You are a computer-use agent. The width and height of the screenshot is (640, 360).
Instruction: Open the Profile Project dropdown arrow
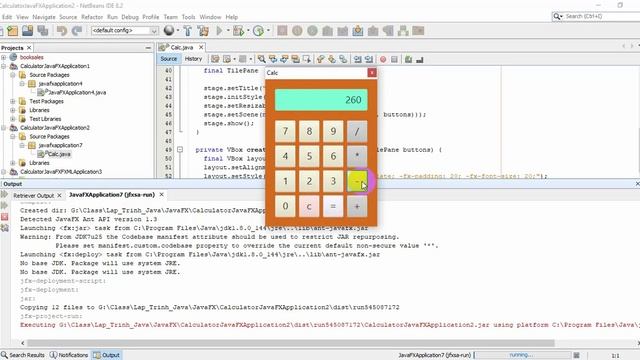[268, 31]
